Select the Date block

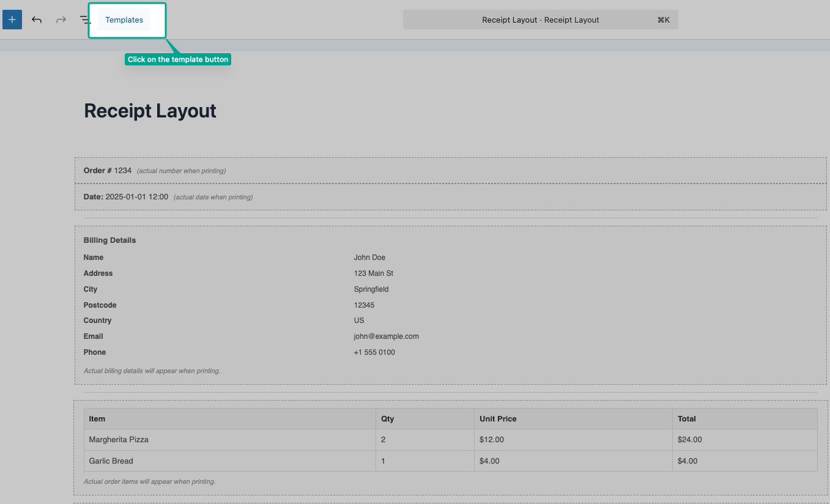[x=125, y=197]
